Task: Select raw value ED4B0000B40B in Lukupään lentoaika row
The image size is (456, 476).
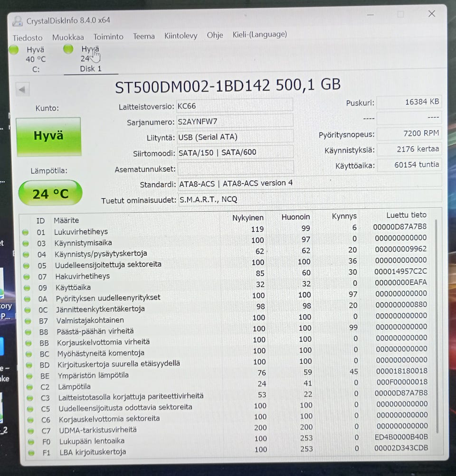Action: pyautogui.click(x=401, y=437)
